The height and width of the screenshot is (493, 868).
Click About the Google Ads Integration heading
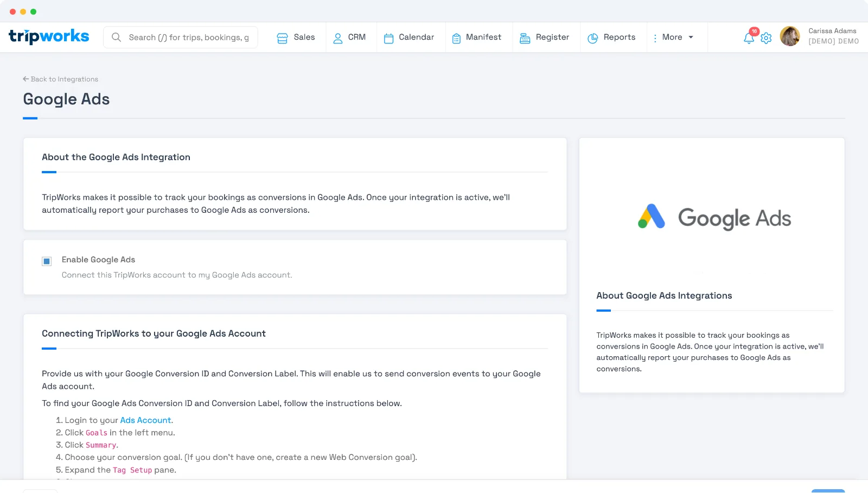point(116,157)
